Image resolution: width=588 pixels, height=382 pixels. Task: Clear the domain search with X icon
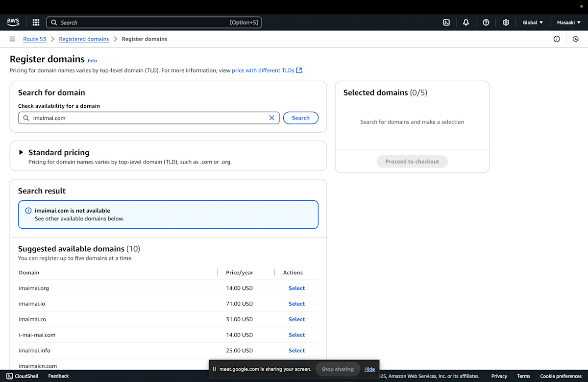click(271, 118)
